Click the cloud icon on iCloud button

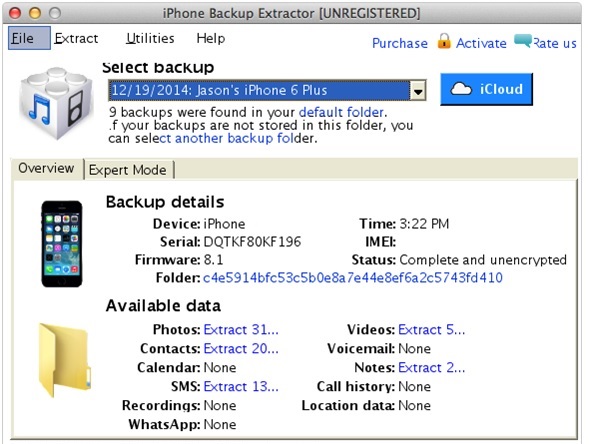click(461, 89)
